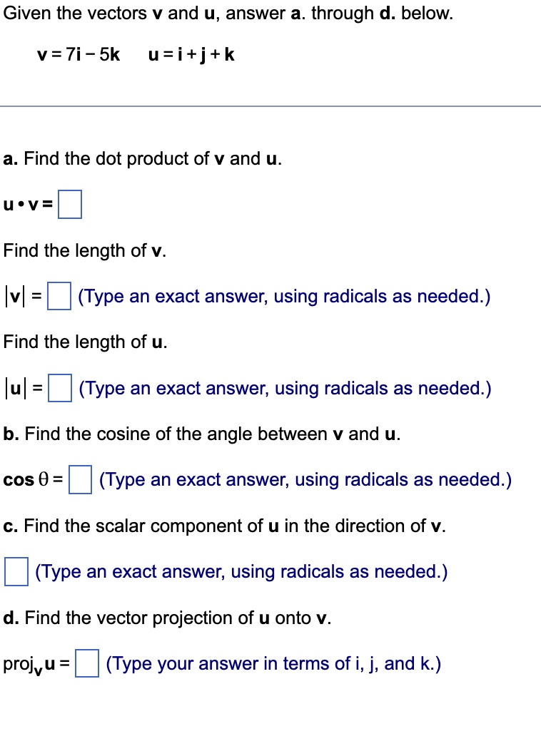
Task: Click the exact answer hint beside cos θ
Action: 305,479
